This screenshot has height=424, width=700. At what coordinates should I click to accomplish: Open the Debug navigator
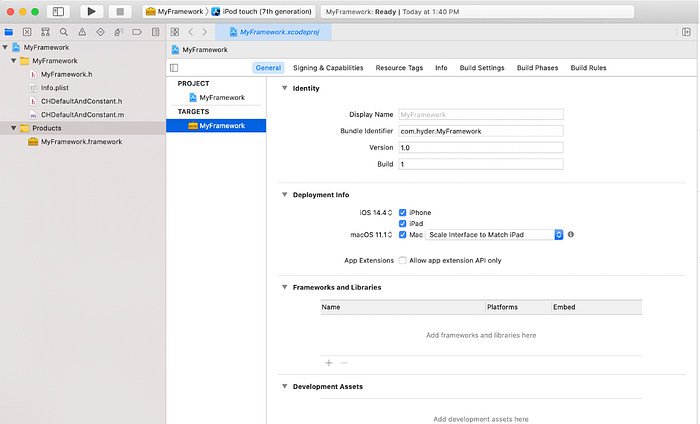click(119, 32)
